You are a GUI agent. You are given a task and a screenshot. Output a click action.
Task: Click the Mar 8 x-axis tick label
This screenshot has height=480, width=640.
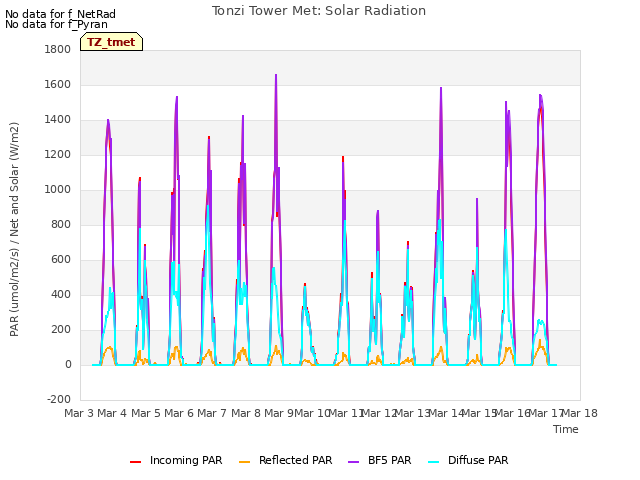[x=246, y=413]
